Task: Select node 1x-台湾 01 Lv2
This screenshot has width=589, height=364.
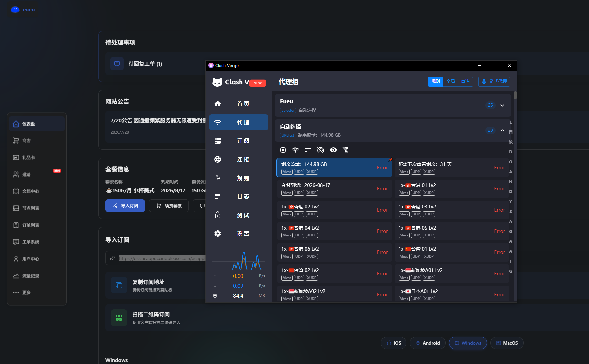Action: (451, 252)
